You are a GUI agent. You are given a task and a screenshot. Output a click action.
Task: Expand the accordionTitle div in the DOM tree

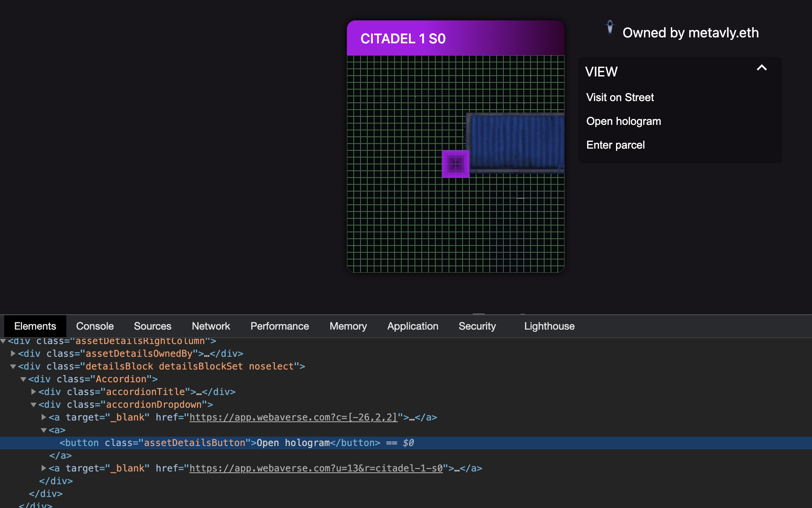click(33, 392)
